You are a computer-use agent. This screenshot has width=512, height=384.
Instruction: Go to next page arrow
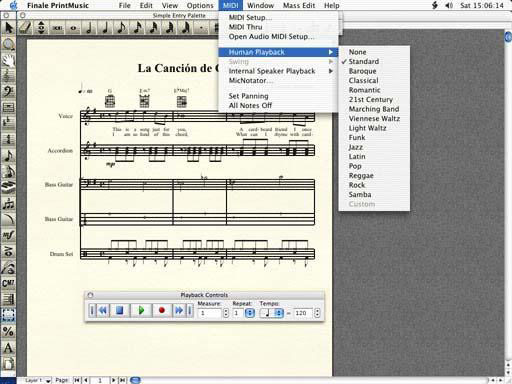tap(113, 380)
